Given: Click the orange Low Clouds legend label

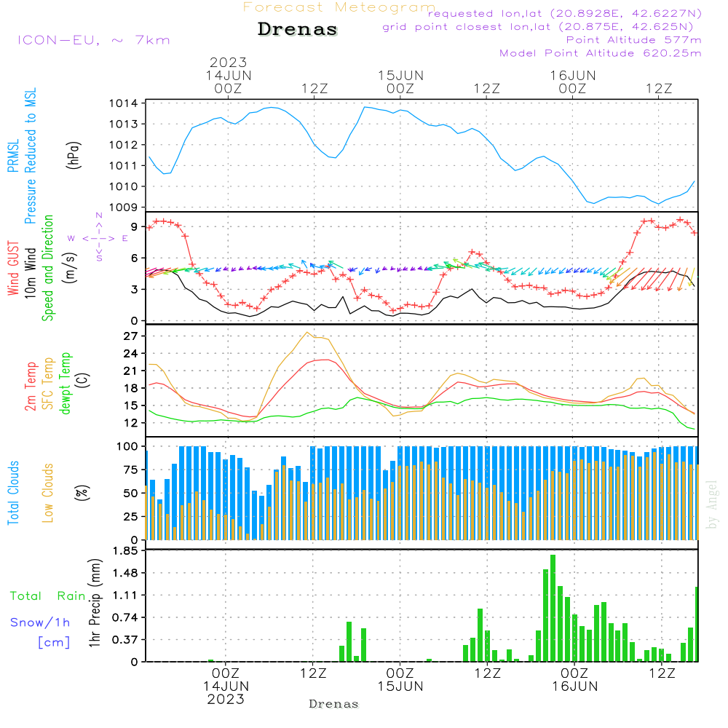Looking at the screenshot, I should (x=48, y=492).
